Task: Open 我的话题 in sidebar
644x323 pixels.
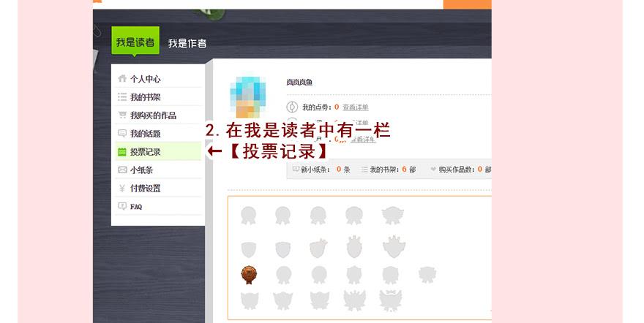Action: pyautogui.click(x=146, y=134)
